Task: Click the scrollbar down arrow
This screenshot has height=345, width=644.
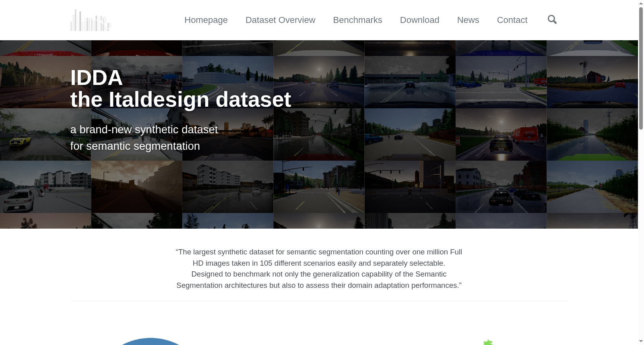Action: pyautogui.click(x=641, y=341)
